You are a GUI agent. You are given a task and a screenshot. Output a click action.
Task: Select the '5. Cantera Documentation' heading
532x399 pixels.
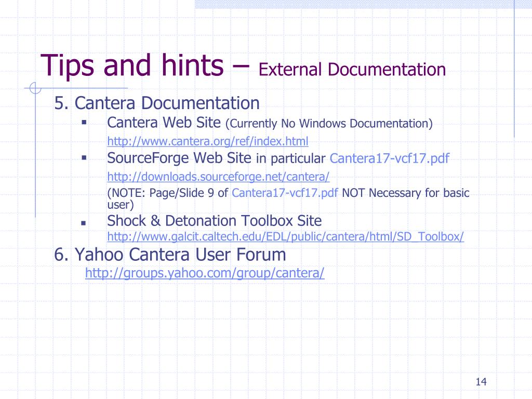coord(157,103)
